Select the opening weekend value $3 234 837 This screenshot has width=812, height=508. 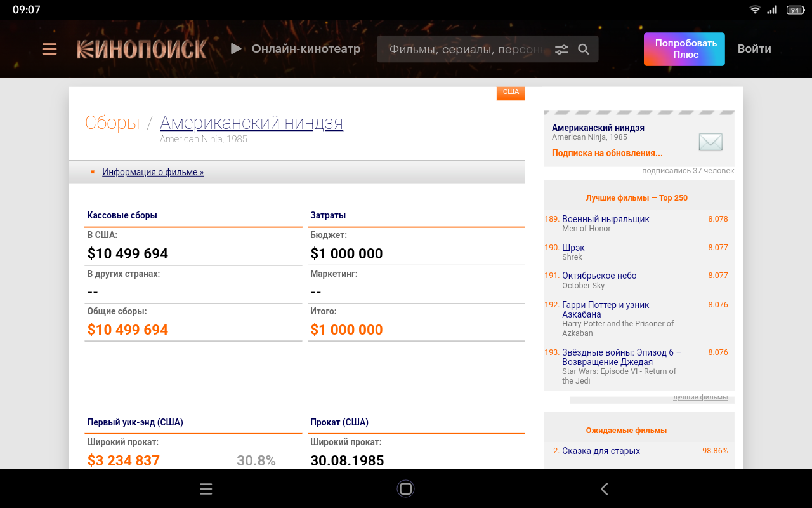coord(124,460)
